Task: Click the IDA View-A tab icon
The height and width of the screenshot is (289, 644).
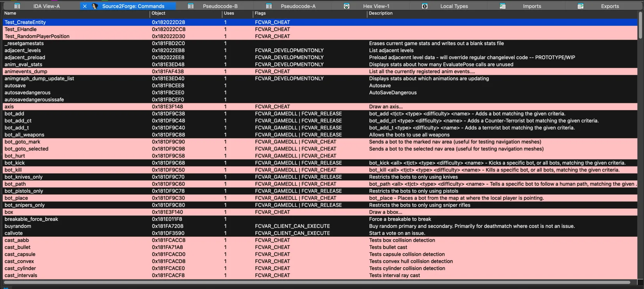Action: [17, 6]
